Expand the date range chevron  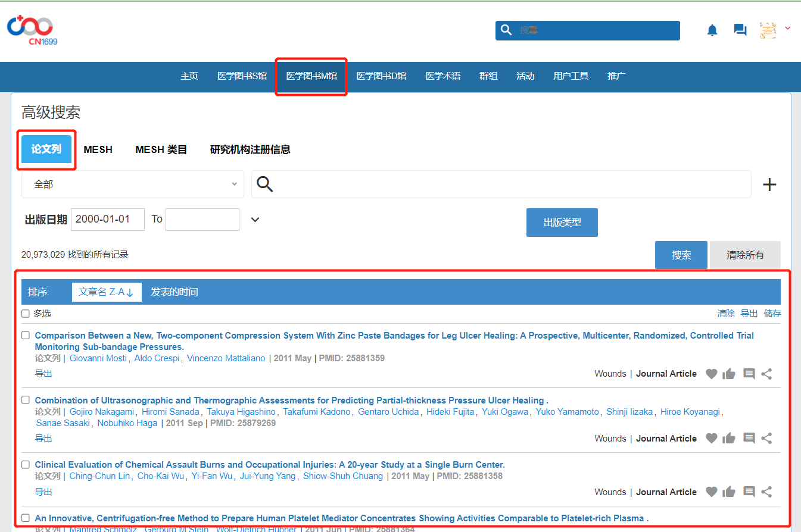coord(255,220)
